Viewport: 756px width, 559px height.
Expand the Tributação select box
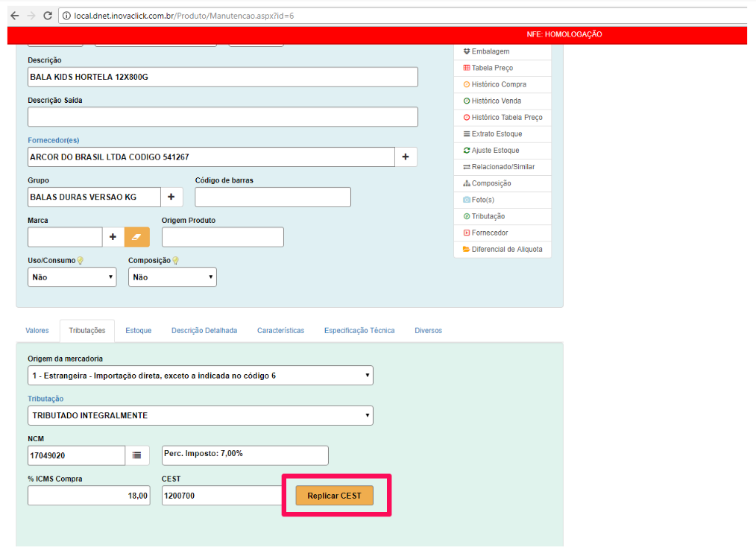tap(200, 415)
